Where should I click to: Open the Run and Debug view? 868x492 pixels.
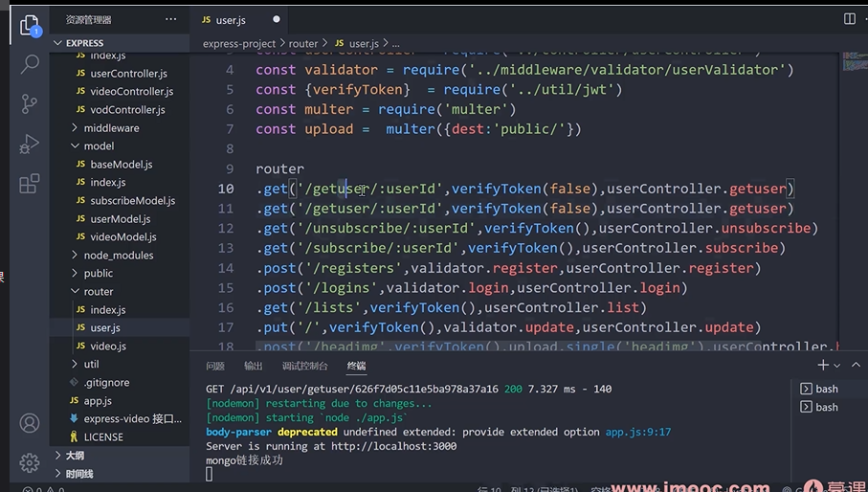30,144
